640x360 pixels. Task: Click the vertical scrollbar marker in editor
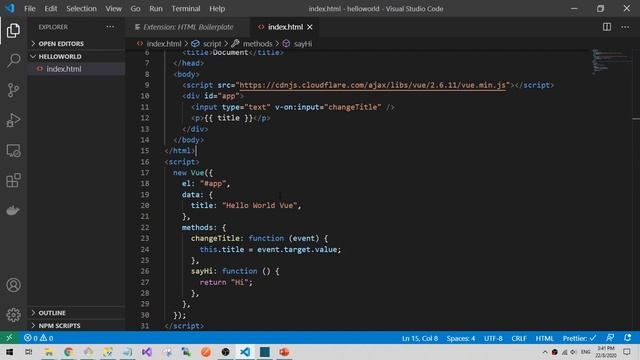[636, 118]
